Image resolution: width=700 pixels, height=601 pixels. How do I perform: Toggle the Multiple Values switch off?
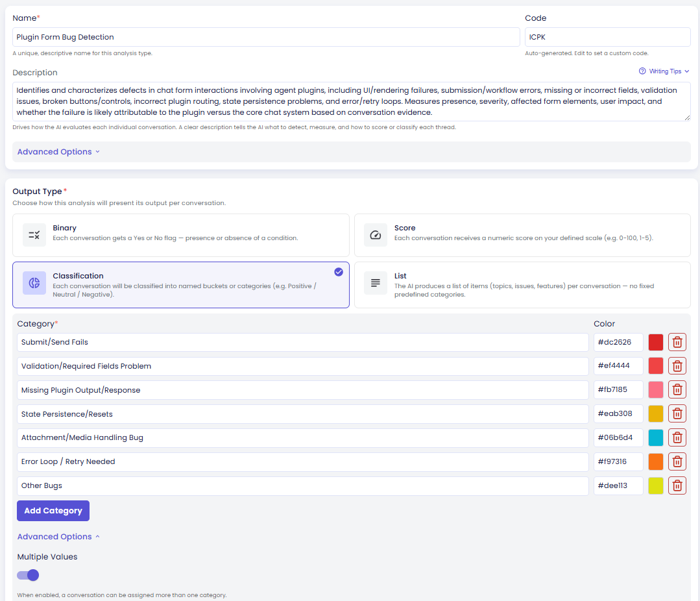tap(28, 575)
